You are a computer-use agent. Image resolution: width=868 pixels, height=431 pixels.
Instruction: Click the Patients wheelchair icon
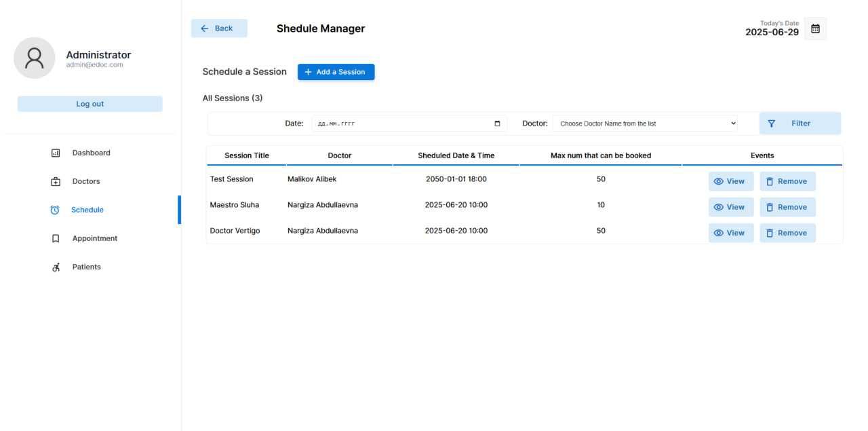click(x=56, y=267)
